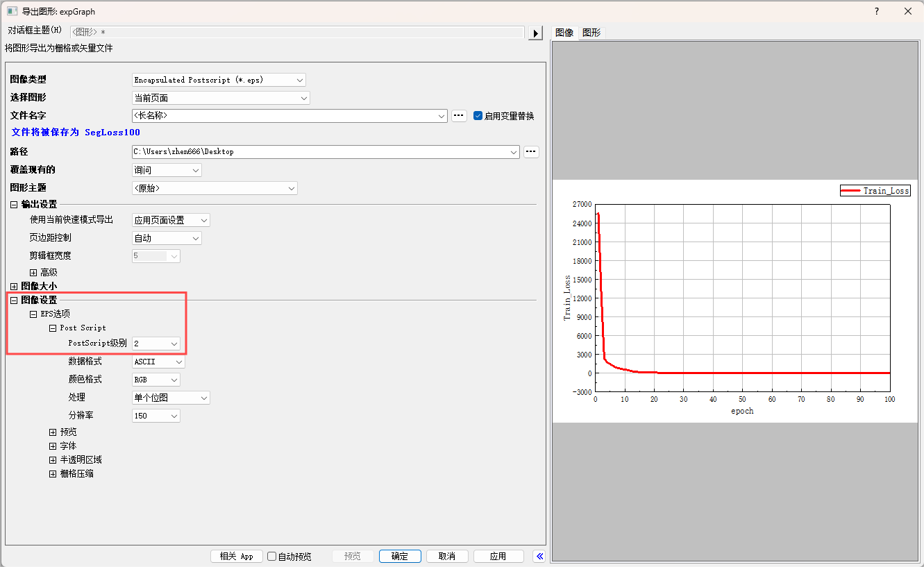Screen dimensions: 924x567
Task: Click the 确定 button
Action: point(400,556)
